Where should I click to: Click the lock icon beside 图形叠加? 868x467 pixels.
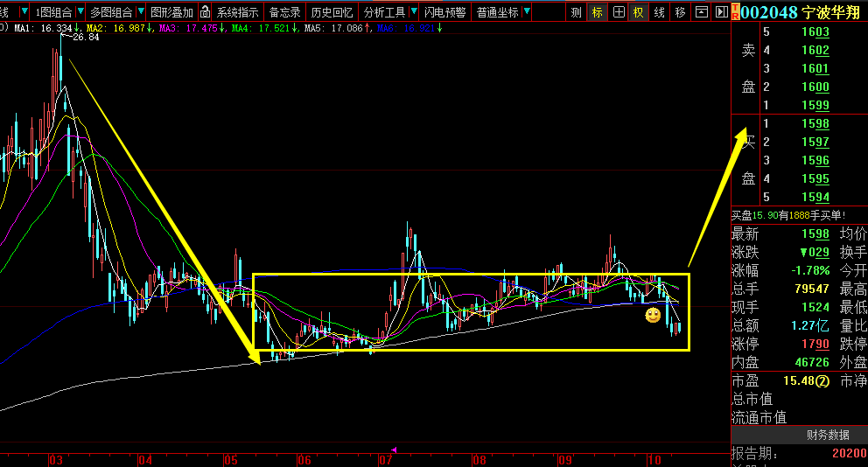pos(205,11)
